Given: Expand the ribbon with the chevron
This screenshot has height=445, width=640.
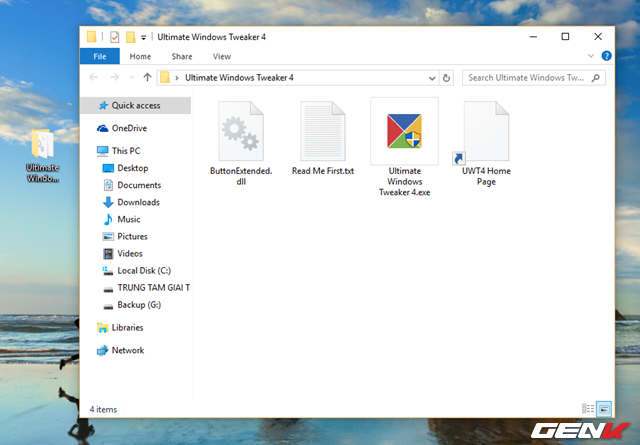Looking at the screenshot, I should pyautogui.click(x=591, y=56).
